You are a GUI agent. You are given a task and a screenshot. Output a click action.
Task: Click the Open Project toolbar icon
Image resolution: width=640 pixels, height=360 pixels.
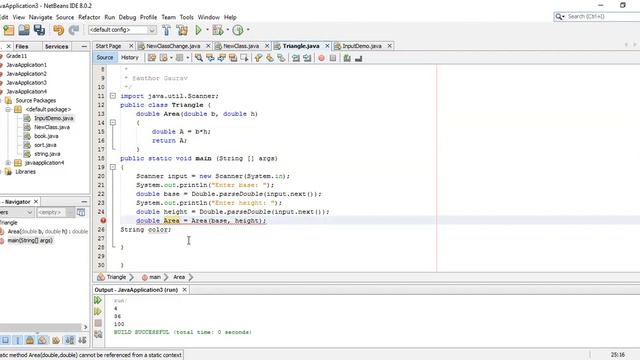point(24,30)
